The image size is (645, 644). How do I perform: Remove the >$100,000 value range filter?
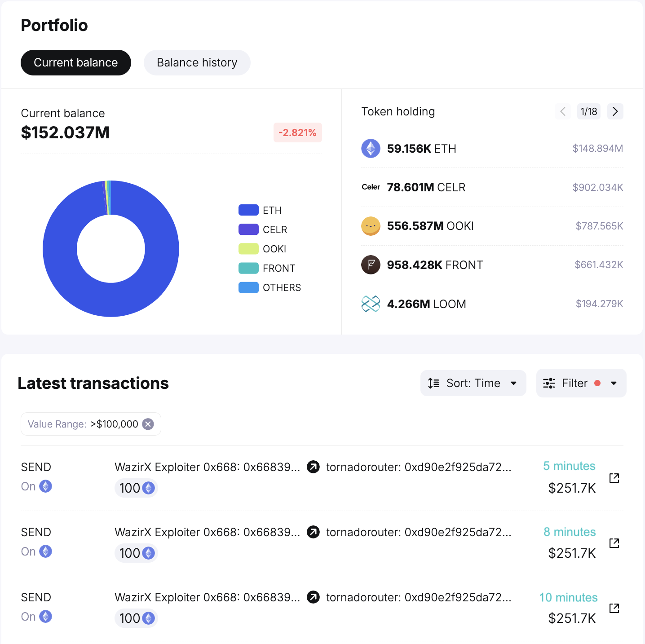coord(148,423)
